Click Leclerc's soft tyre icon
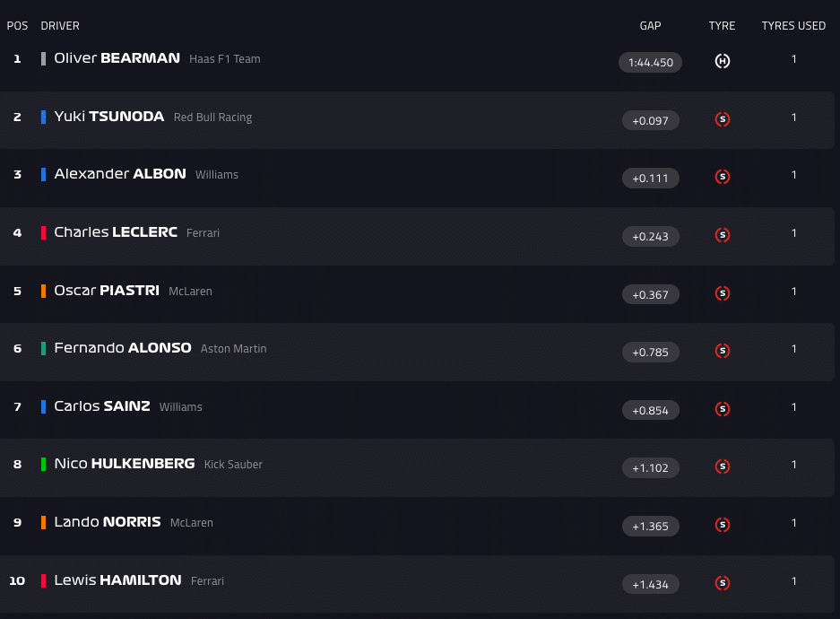840x619 pixels. click(722, 235)
